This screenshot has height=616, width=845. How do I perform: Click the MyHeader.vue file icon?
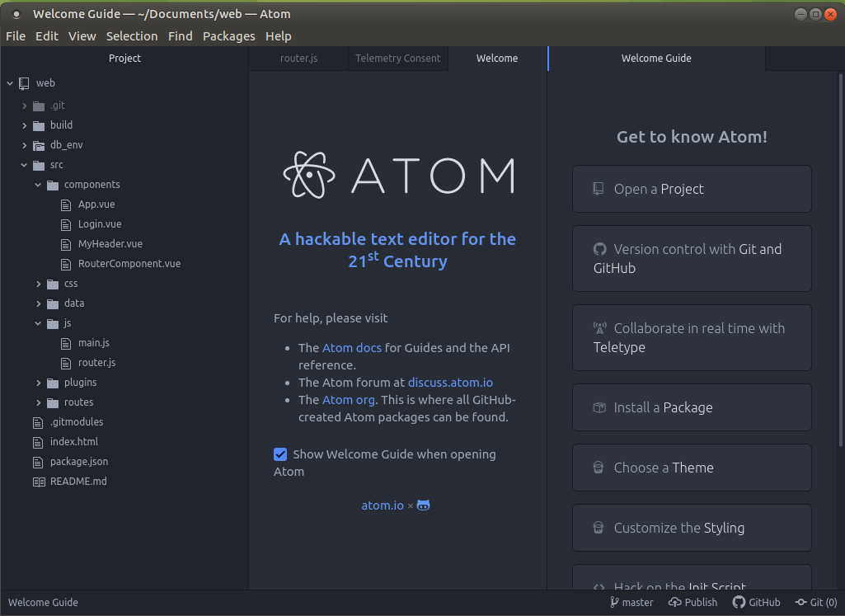click(x=66, y=245)
